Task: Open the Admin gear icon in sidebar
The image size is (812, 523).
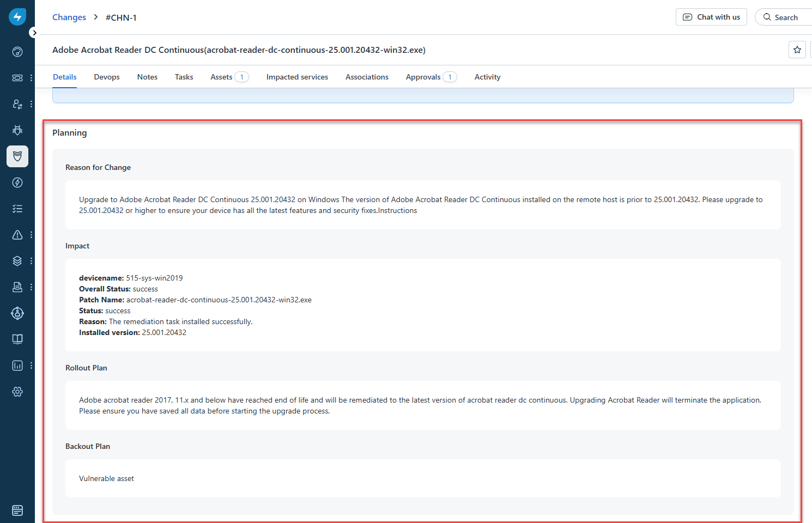Action: 17,392
